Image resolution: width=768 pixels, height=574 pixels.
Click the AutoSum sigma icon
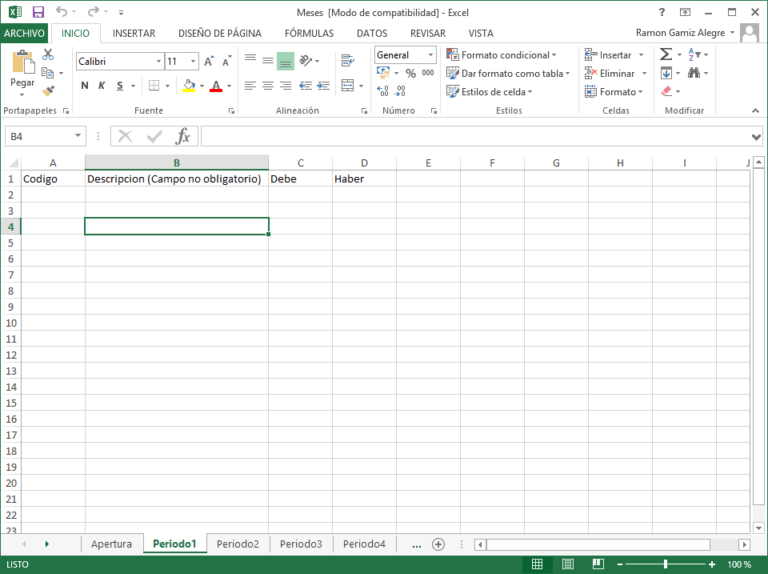[x=666, y=55]
